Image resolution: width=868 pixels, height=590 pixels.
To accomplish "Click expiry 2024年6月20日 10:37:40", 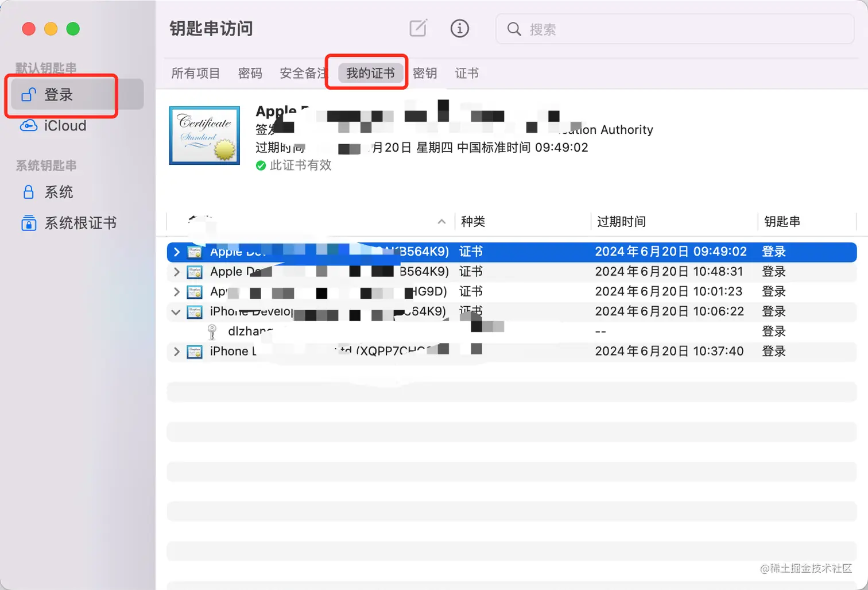I will 669,351.
